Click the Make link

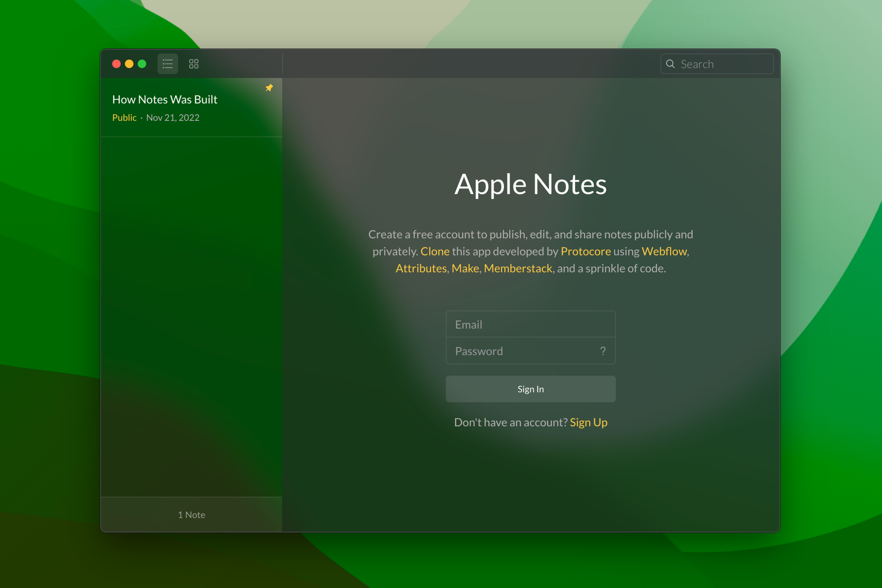[x=465, y=269]
